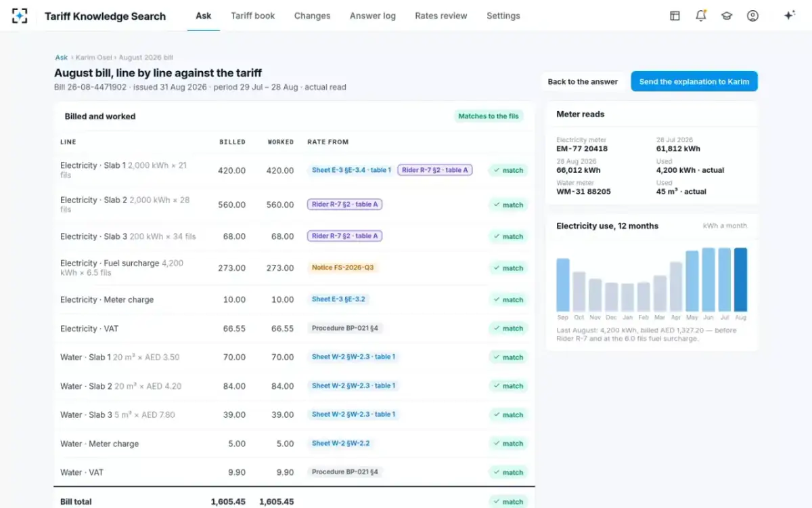Open the Rates review tab

(441, 16)
